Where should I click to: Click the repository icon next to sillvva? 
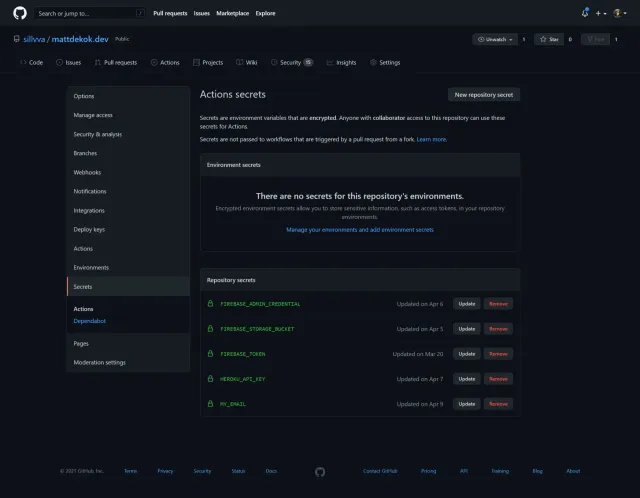coord(17,39)
